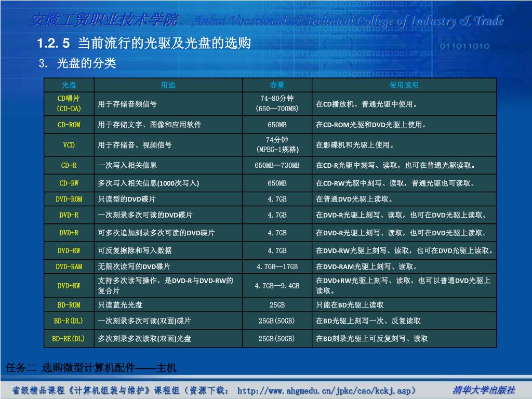The image size is (532, 399).
Task: Select the text 在CD播放机、普通光驱中使用。
Action: pos(366,104)
